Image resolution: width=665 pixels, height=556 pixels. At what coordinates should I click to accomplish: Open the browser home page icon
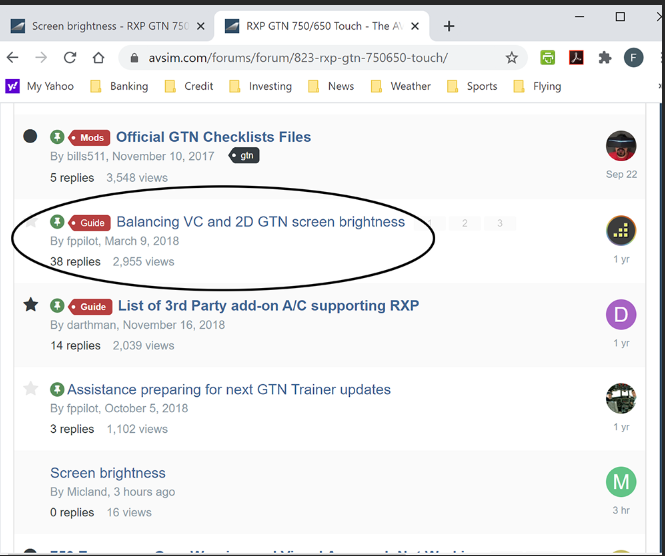(x=98, y=57)
